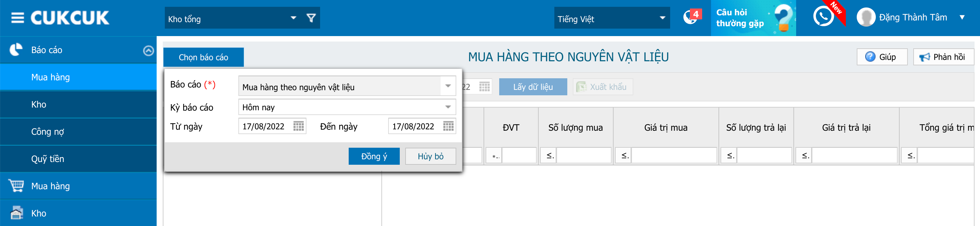This screenshot has height=226, width=980.
Task: Click the warehouse Kho icon in sidebar
Action: tap(16, 213)
